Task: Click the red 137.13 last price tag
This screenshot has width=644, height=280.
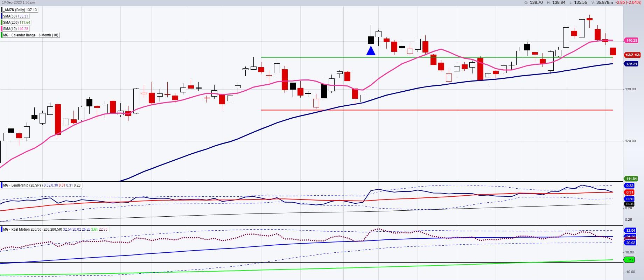Action: (x=632, y=55)
